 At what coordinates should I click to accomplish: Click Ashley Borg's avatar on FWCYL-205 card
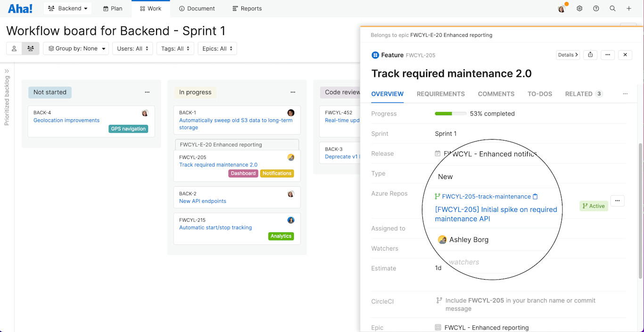(291, 157)
